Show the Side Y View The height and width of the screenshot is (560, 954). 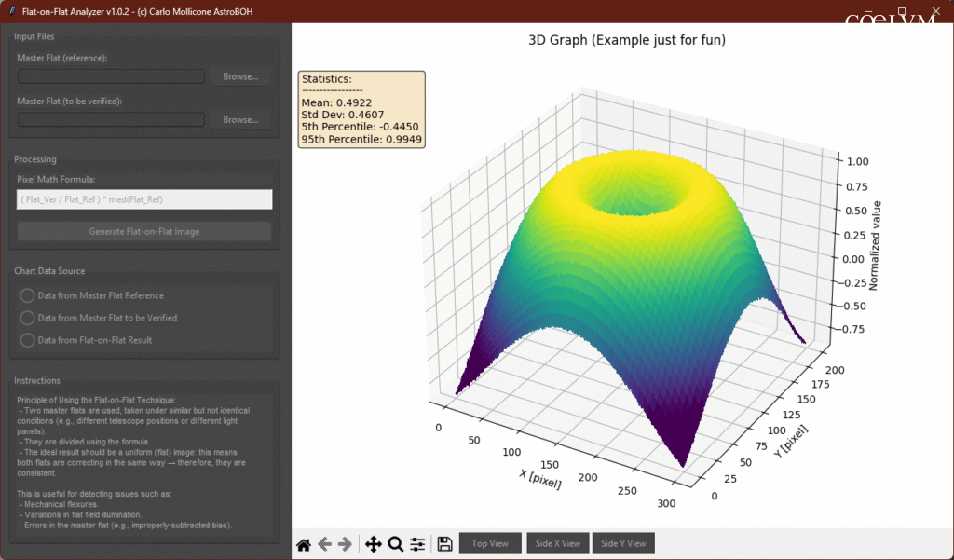coord(623,544)
